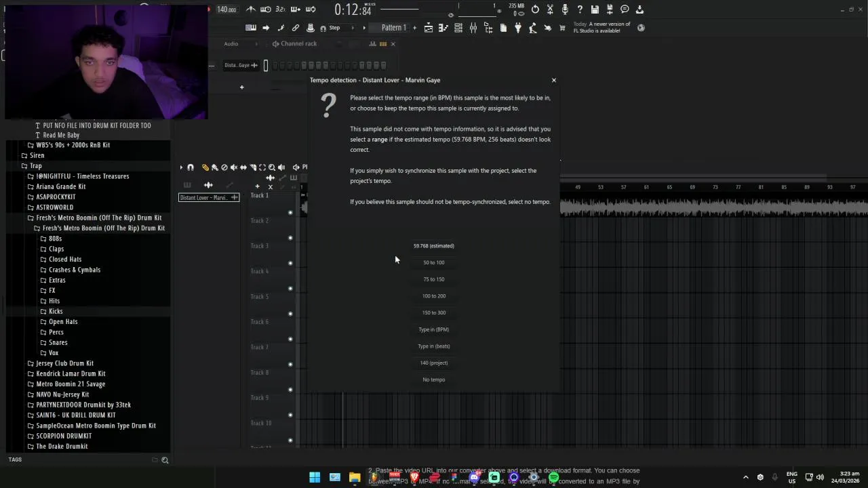Toggle mute switch for Track 1
868x488 pixels.
290,212
